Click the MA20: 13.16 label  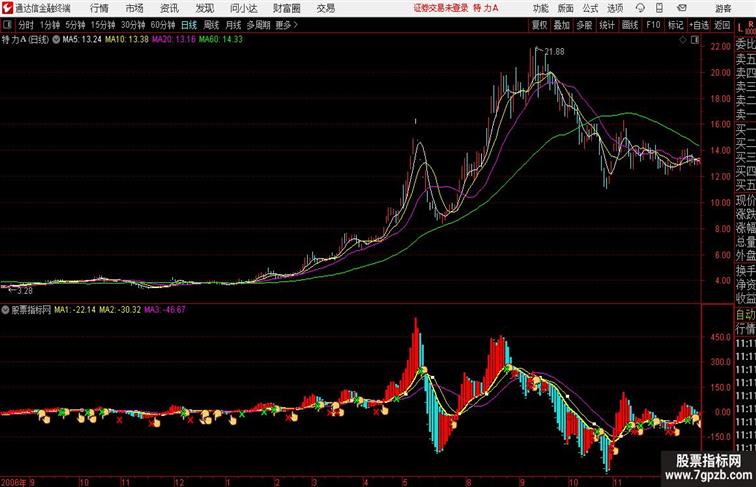(174, 40)
